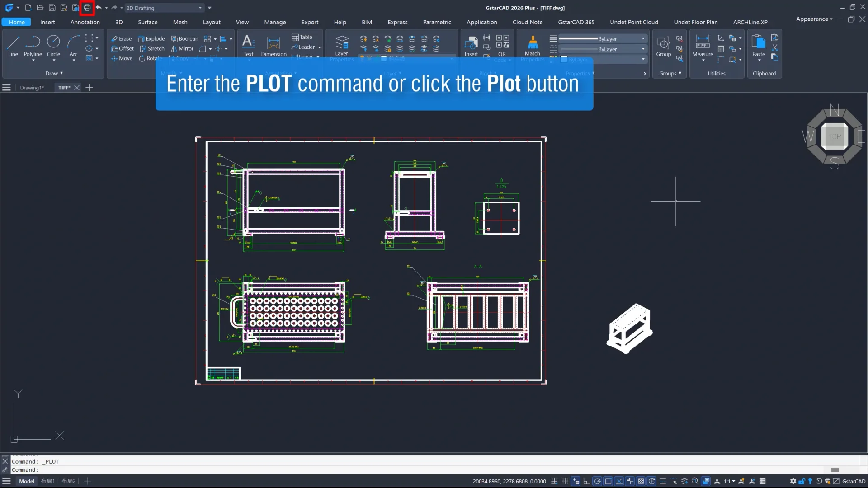
Task: Select the Line tool
Action: tap(13, 46)
